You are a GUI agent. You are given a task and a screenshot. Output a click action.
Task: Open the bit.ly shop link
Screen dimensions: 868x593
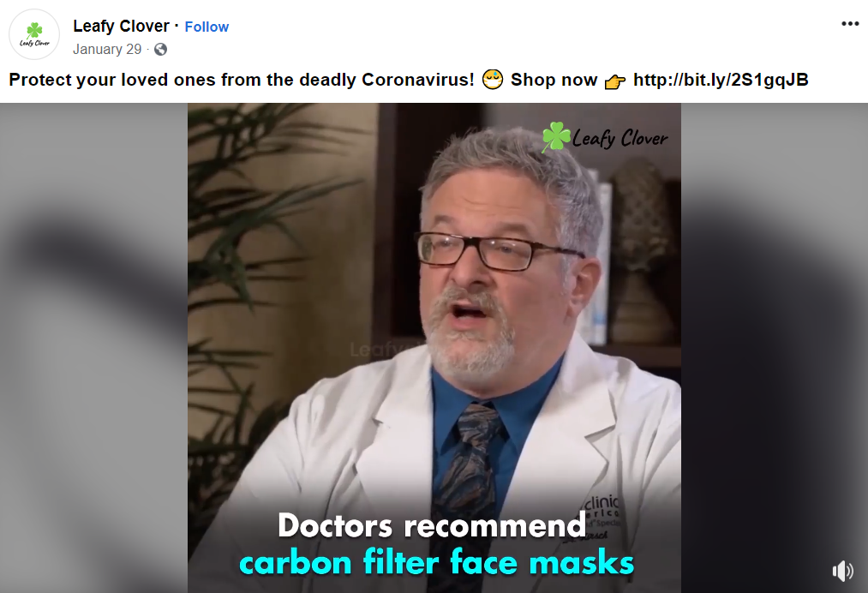click(x=721, y=80)
